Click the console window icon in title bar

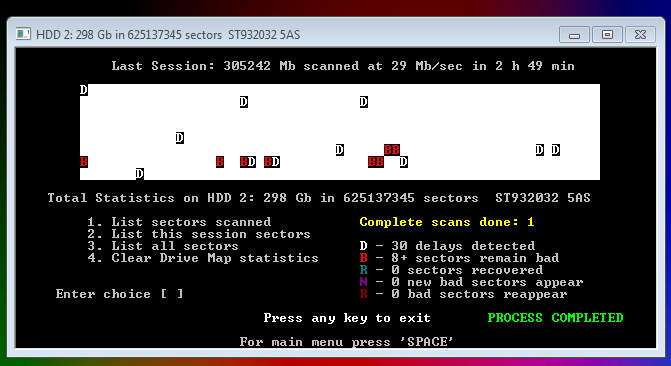pyautogui.click(x=23, y=34)
